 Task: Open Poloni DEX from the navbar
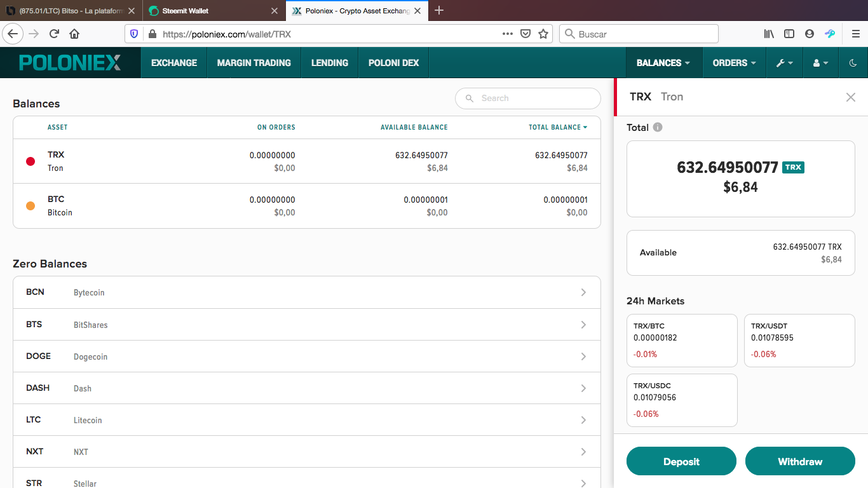(x=394, y=63)
